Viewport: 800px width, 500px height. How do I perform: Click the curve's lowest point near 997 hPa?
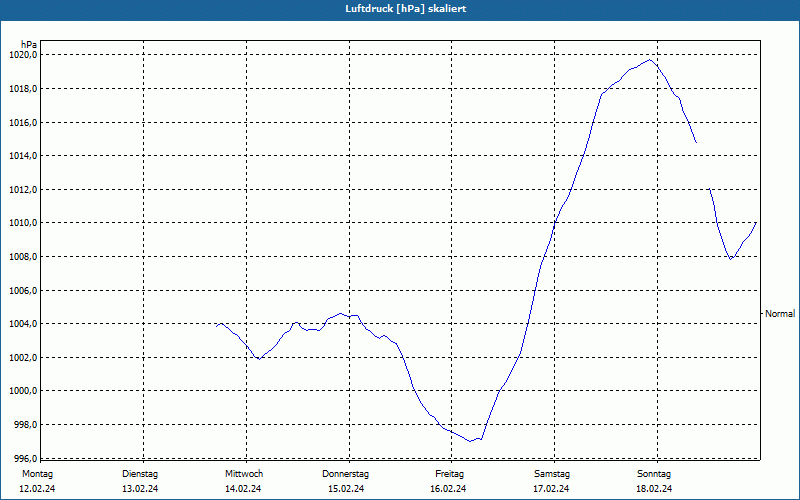[470, 441]
